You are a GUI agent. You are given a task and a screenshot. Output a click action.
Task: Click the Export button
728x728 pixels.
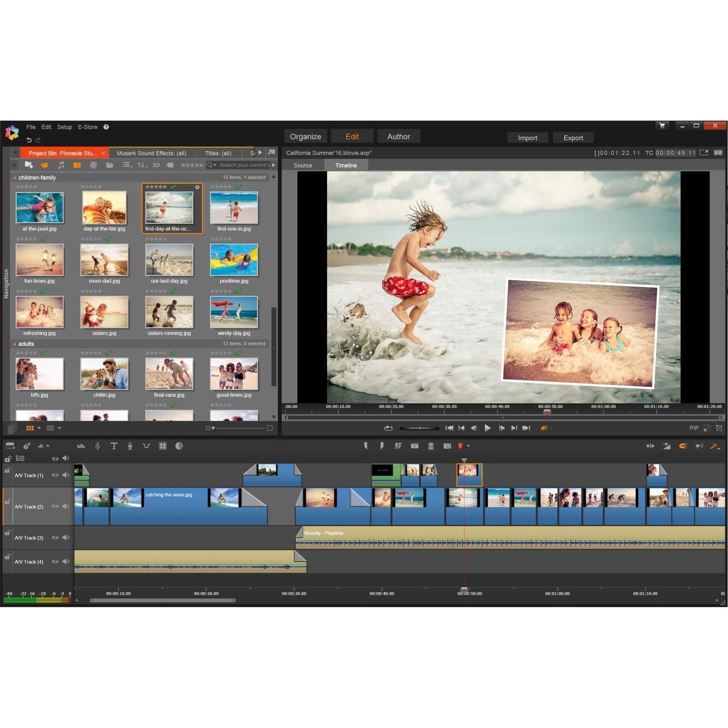pyautogui.click(x=573, y=138)
